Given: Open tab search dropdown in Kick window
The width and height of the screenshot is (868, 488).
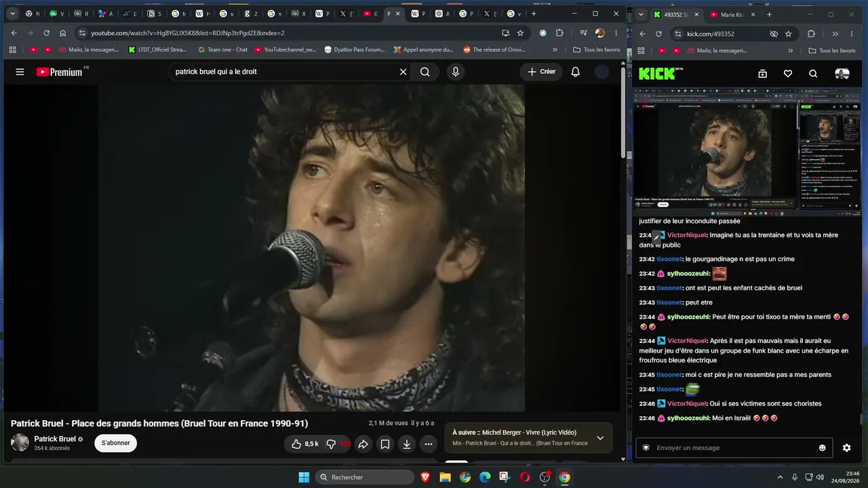Looking at the screenshot, I should coord(641,14).
